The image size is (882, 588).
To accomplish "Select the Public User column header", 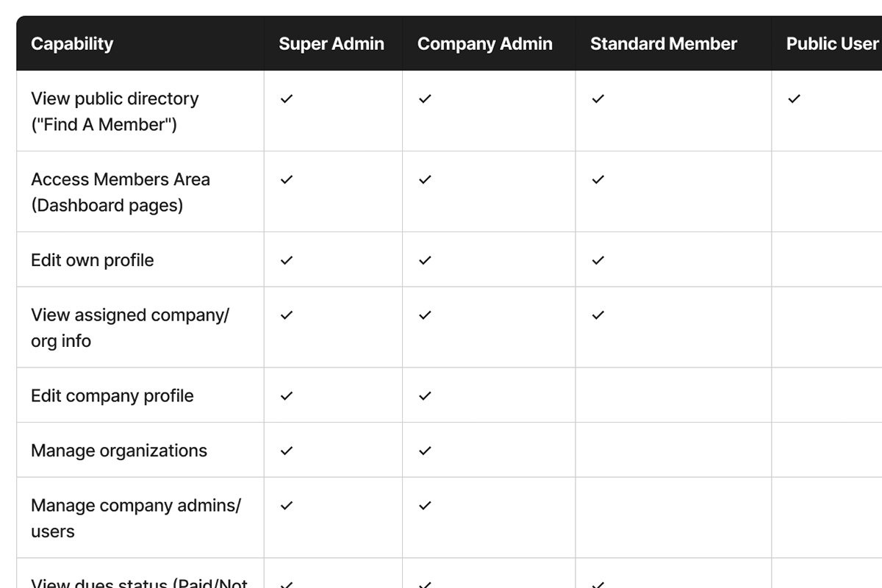I will click(x=832, y=43).
